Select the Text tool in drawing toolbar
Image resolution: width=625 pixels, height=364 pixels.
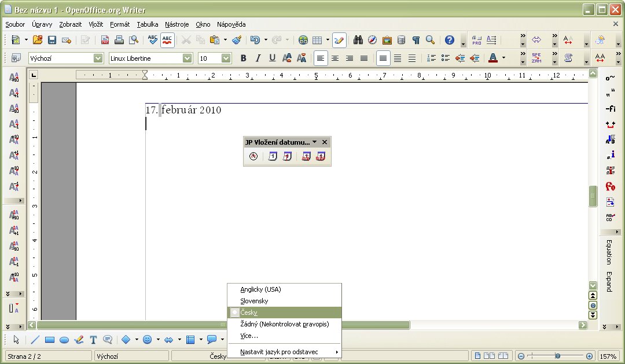pyautogui.click(x=93, y=340)
